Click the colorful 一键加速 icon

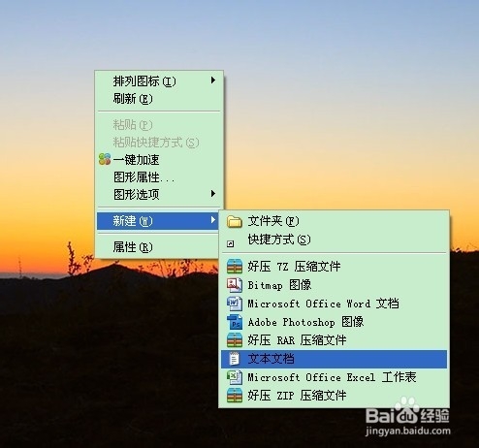point(105,159)
